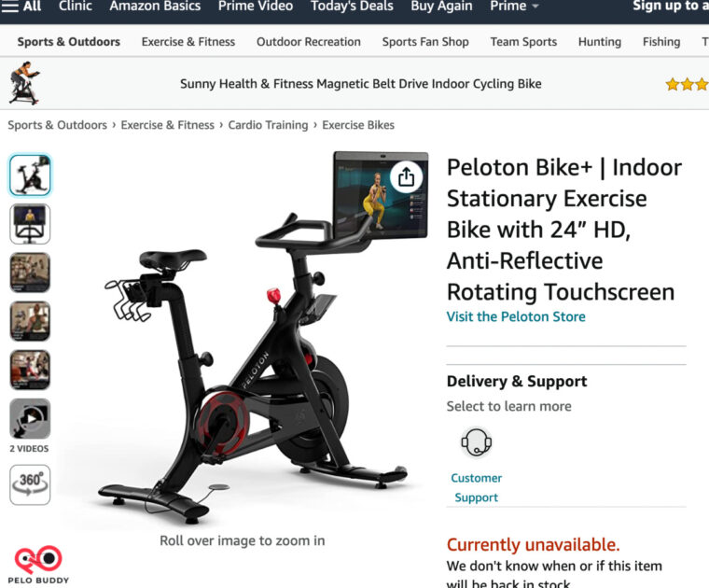Play the product videos thumbnail

click(x=30, y=419)
